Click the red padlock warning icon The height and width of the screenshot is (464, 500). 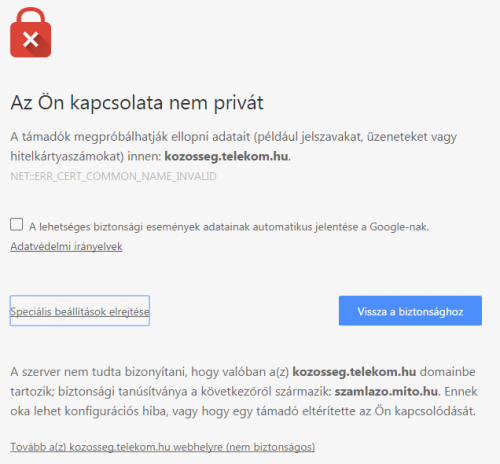pyautogui.click(x=30, y=32)
